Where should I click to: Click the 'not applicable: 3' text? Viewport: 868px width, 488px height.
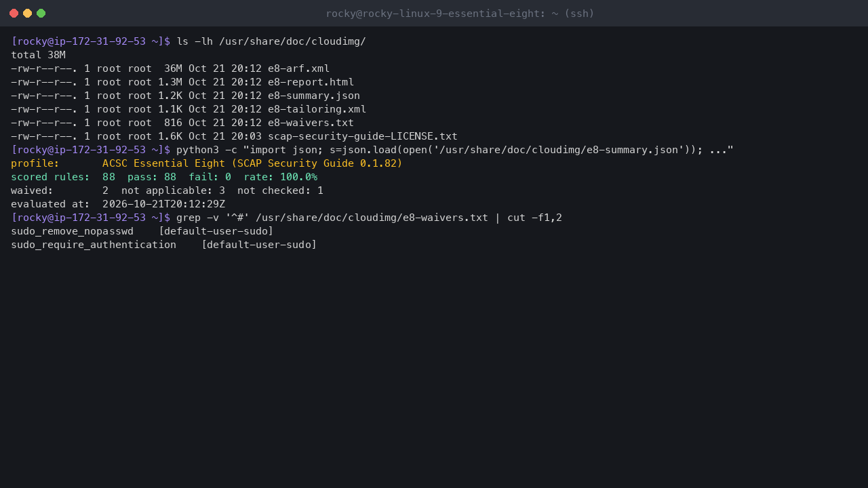[x=173, y=190]
